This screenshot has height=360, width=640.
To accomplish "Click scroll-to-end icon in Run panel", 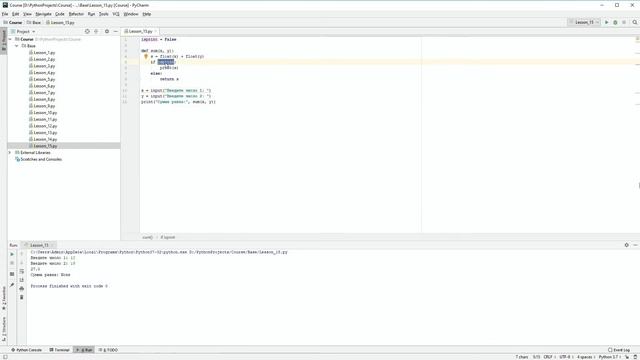I will [22, 280].
